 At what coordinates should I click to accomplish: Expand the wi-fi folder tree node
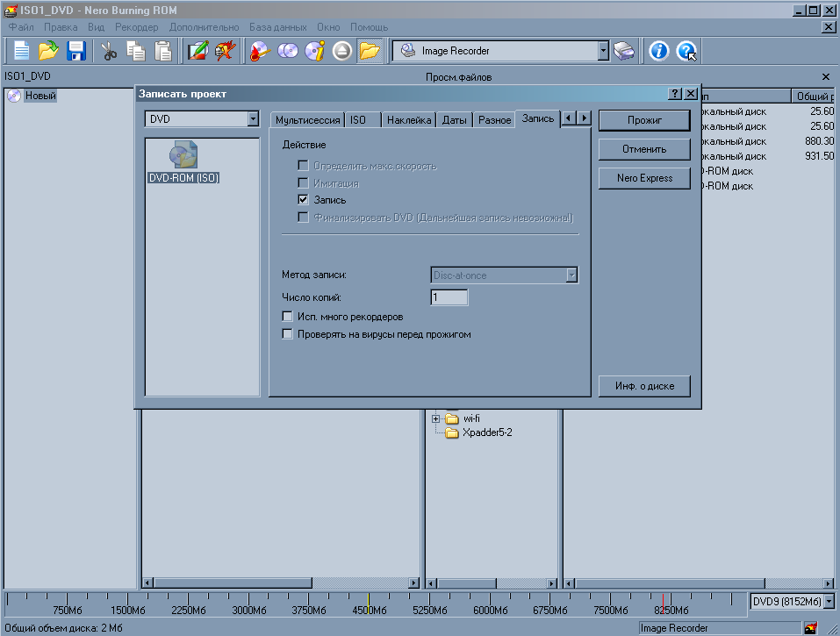point(436,419)
